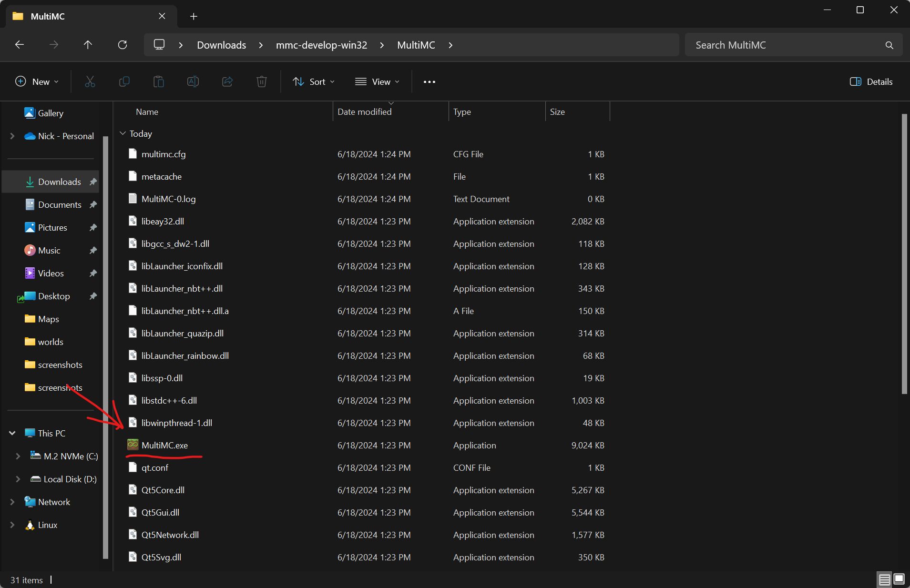The image size is (910, 588).
Task: Click the Paste clipboard icon
Action: click(159, 82)
